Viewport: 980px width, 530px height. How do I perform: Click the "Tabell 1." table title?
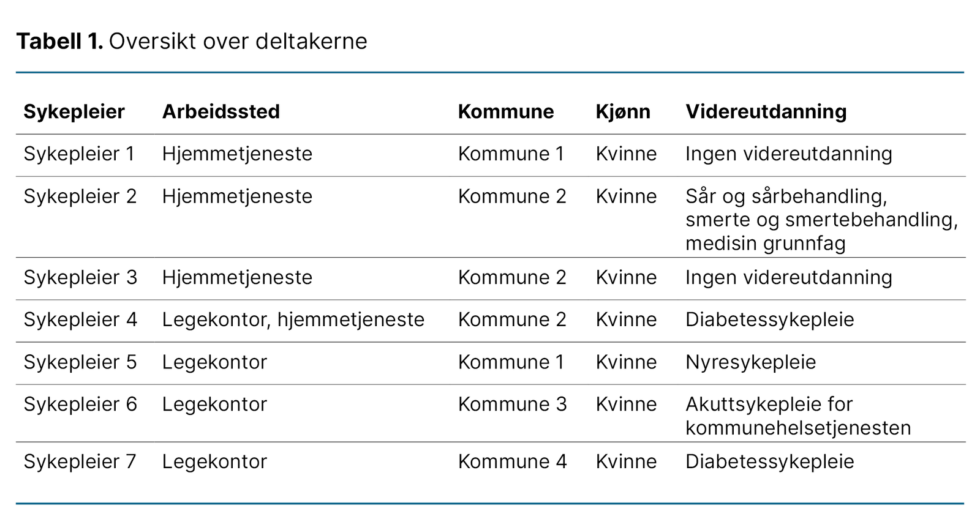point(59,42)
